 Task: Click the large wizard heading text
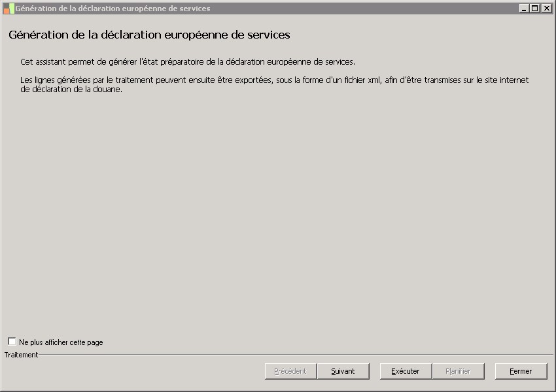149,35
